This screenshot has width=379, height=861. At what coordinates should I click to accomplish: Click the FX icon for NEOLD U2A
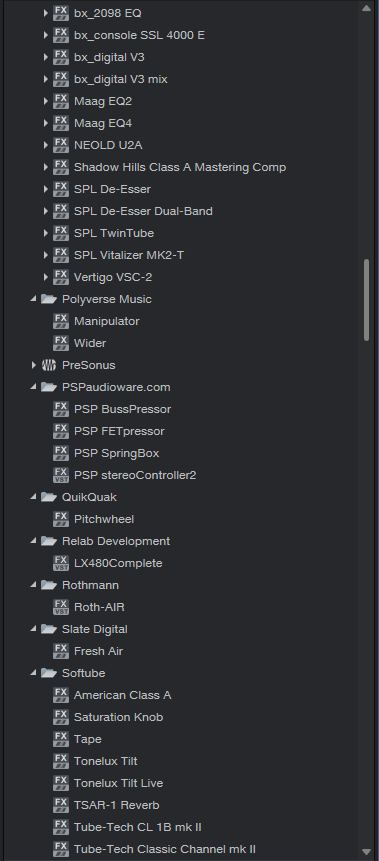point(61,145)
